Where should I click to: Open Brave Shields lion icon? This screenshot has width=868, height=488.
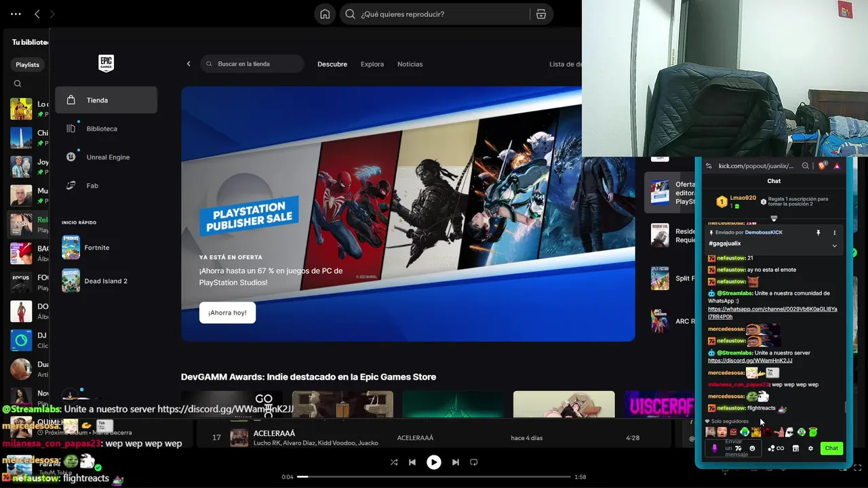point(822,166)
